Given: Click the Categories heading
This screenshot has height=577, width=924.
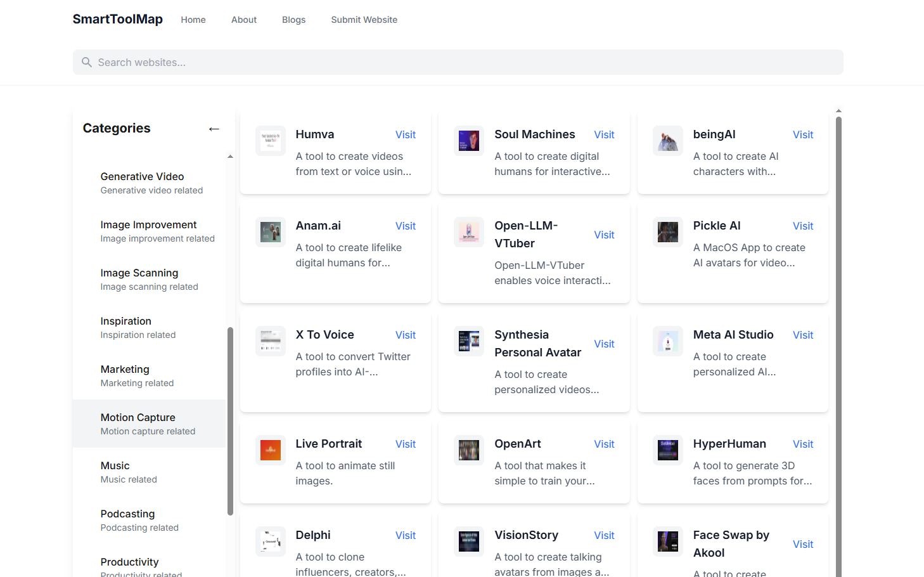Looking at the screenshot, I should (117, 128).
